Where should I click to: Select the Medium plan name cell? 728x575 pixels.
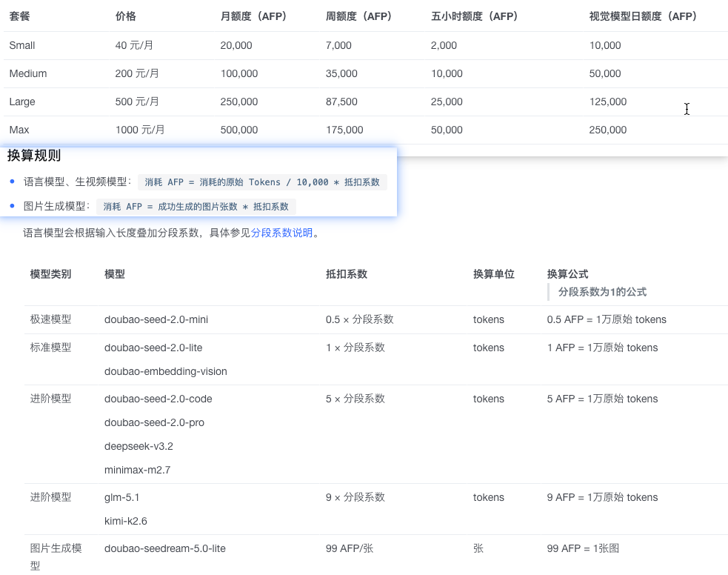tap(28, 73)
